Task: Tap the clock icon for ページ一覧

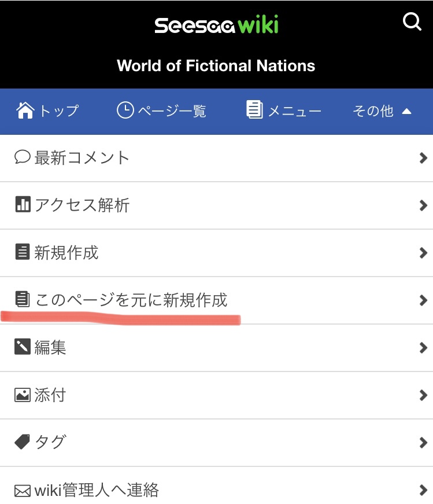Action: tap(125, 111)
